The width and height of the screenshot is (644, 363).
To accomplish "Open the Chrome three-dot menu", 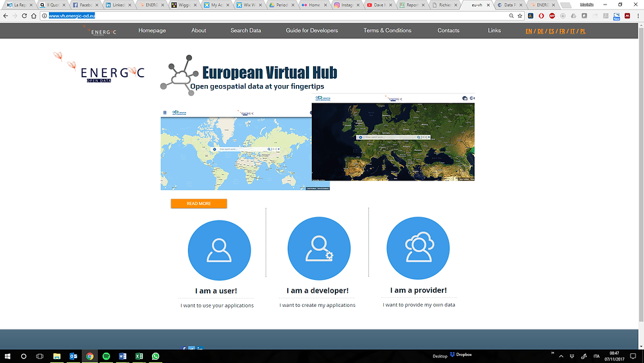I will pos(638,15).
